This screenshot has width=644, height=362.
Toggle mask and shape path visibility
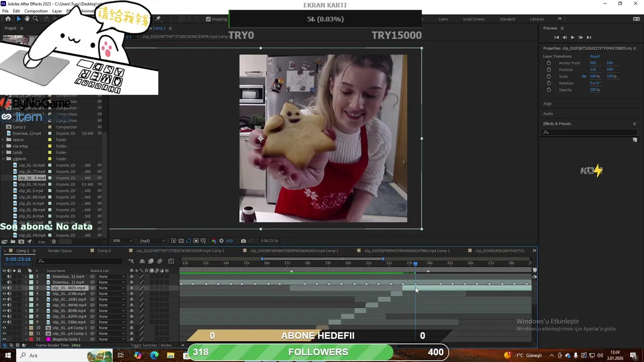(x=189, y=241)
